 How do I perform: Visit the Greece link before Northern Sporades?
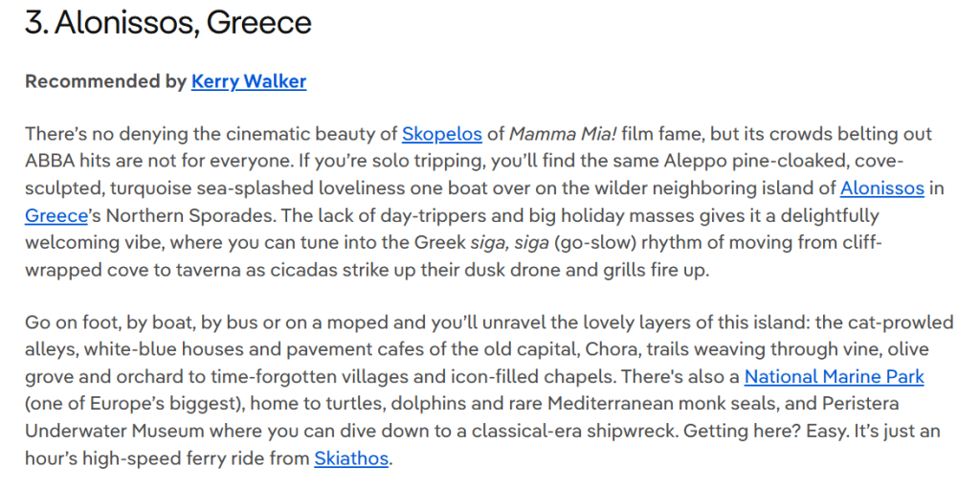click(56, 215)
